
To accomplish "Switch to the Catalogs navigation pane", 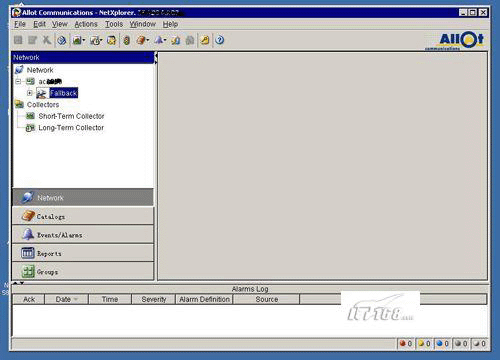I will point(83,216).
